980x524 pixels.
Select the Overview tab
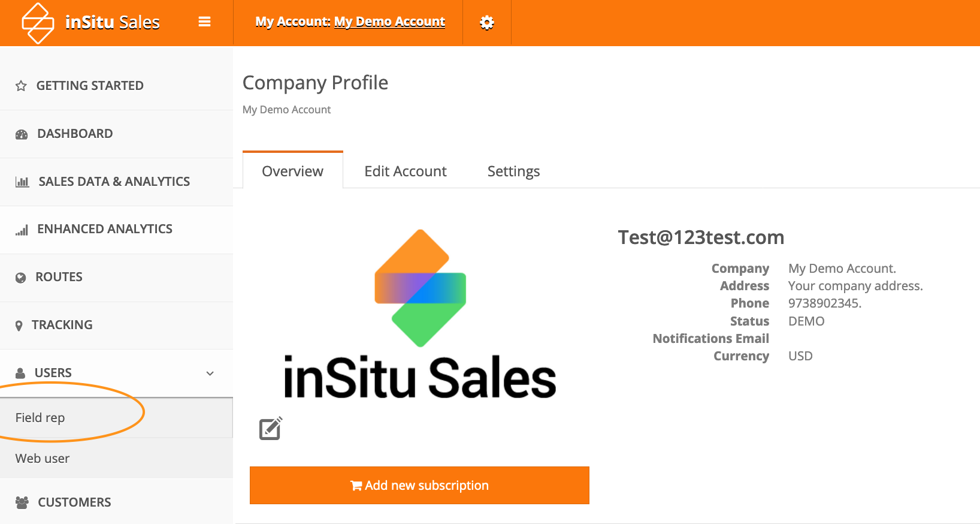point(292,171)
